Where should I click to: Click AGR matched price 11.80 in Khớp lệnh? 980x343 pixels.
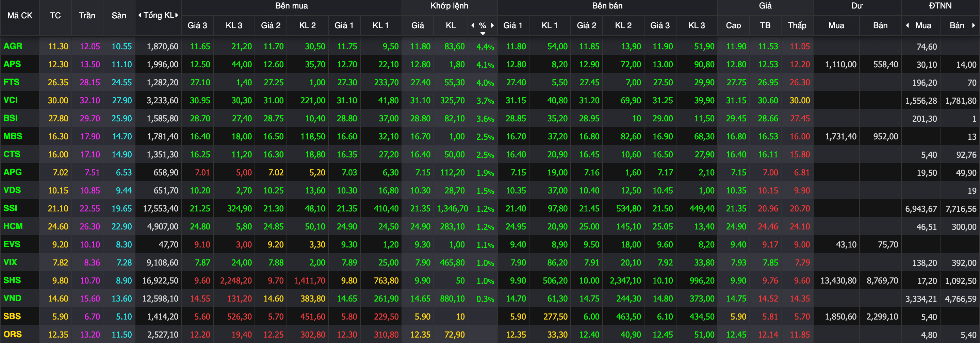[x=420, y=46]
